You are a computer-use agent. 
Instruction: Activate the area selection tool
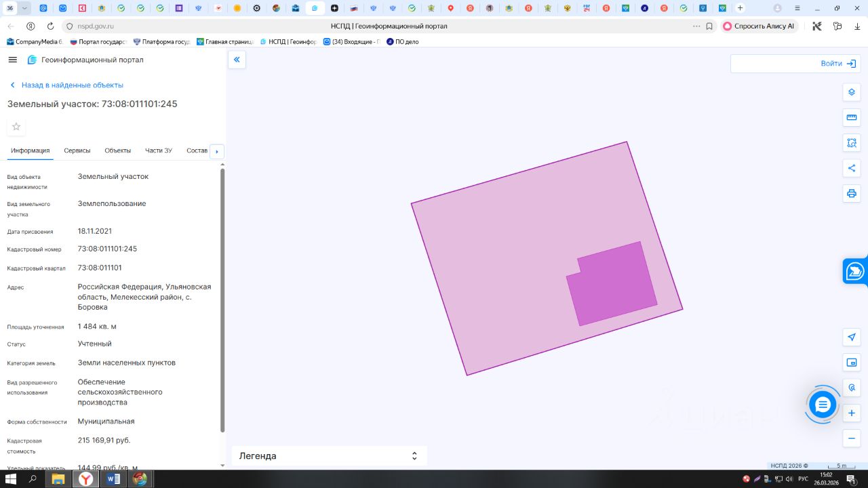coord(852,143)
